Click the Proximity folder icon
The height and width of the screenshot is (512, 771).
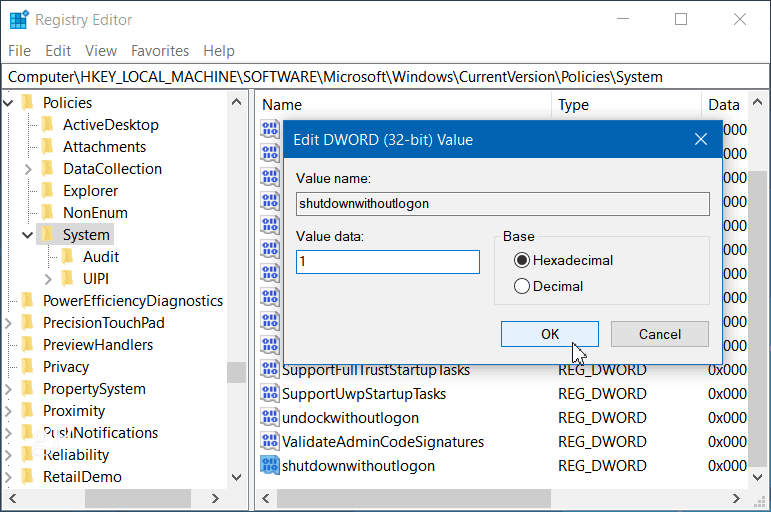click(28, 411)
